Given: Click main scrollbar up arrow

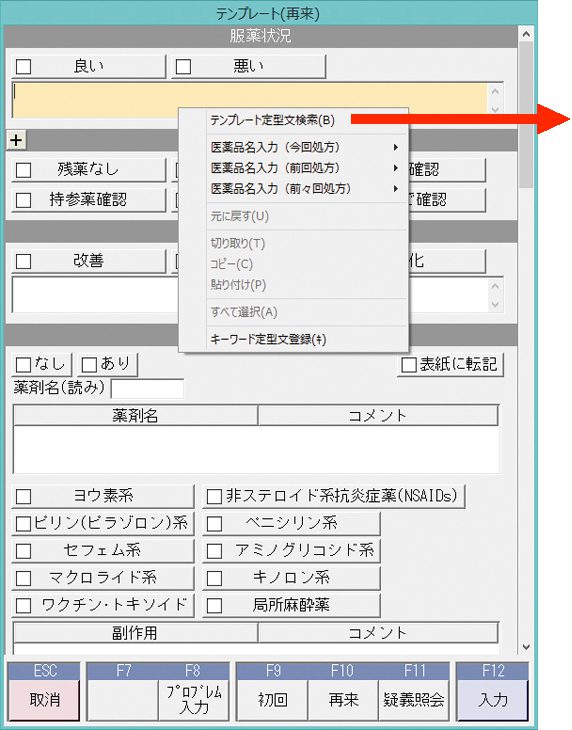Looking at the screenshot, I should (526, 34).
